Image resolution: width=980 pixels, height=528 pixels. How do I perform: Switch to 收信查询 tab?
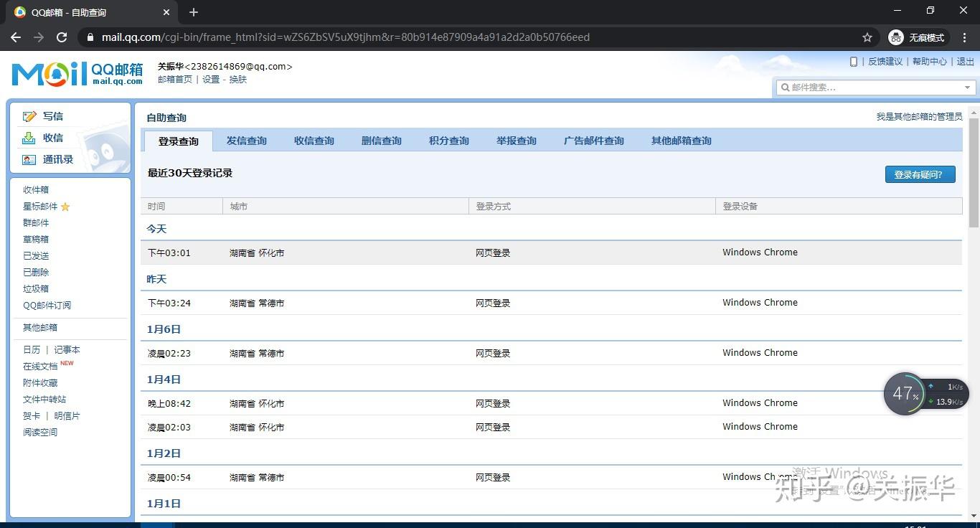(x=314, y=141)
